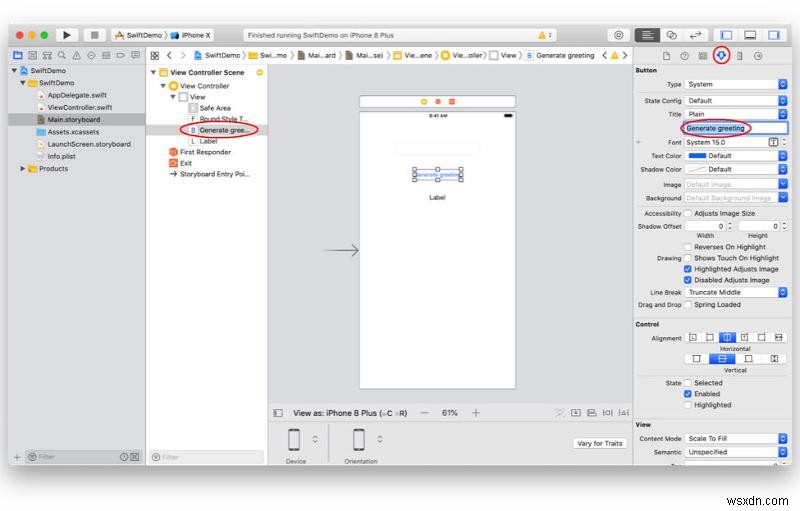Select center horizontal alignment button
The width and height of the screenshot is (800, 511).
[x=727, y=338]
